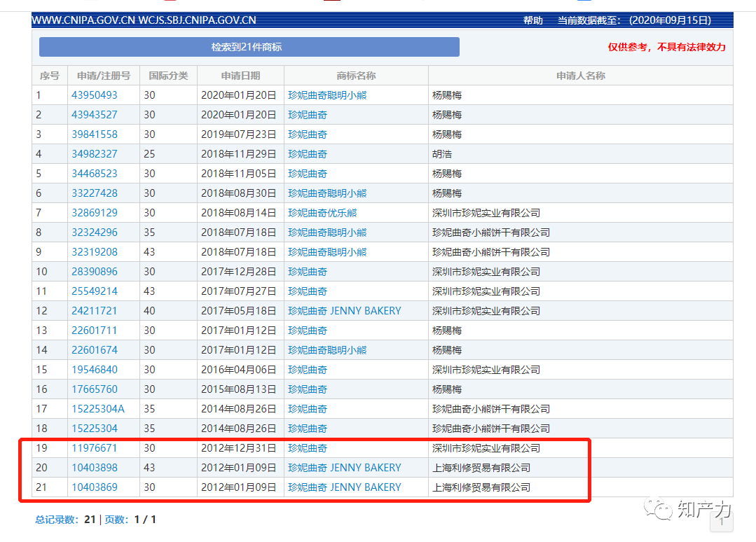Select date 2016年04月06日

tap(239, 370)
